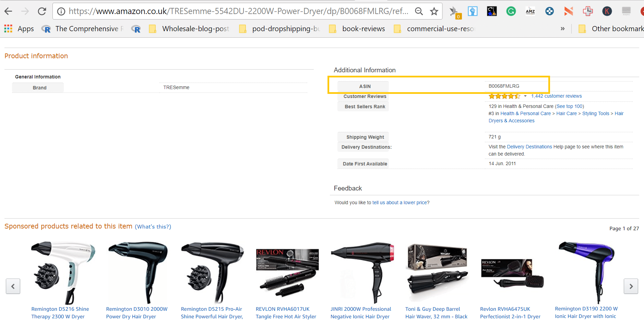644x320 pixels.
Task: Click the '14 Jun. 2011' date value
Action: pyautogui.click(x=502, y=164)
